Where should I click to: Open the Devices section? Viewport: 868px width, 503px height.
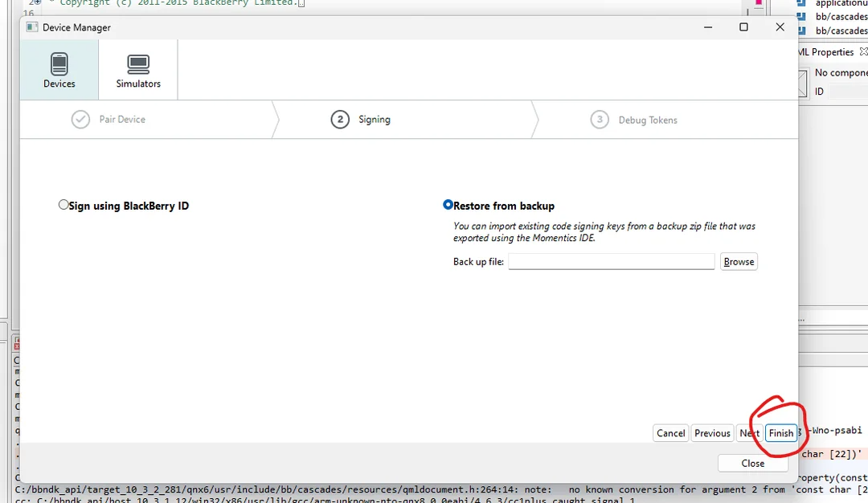[59, 70]
